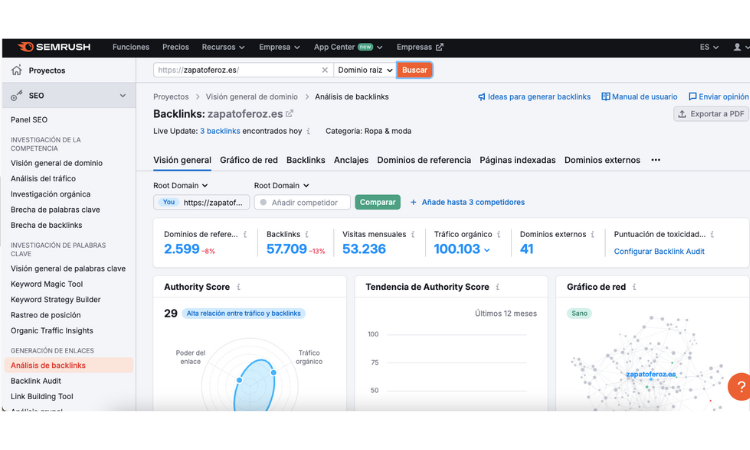
Task: Click info icon beside Backlinks metric
Action: coord(307,234)
